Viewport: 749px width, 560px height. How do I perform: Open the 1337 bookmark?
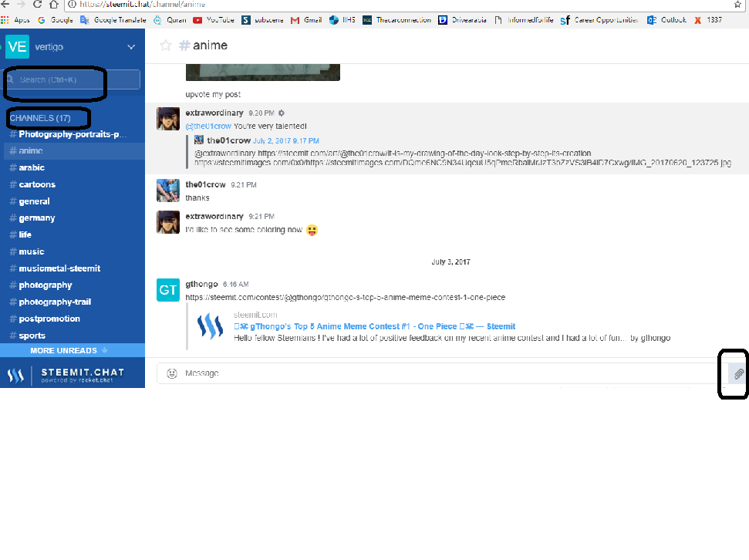[x=708, y=20]
